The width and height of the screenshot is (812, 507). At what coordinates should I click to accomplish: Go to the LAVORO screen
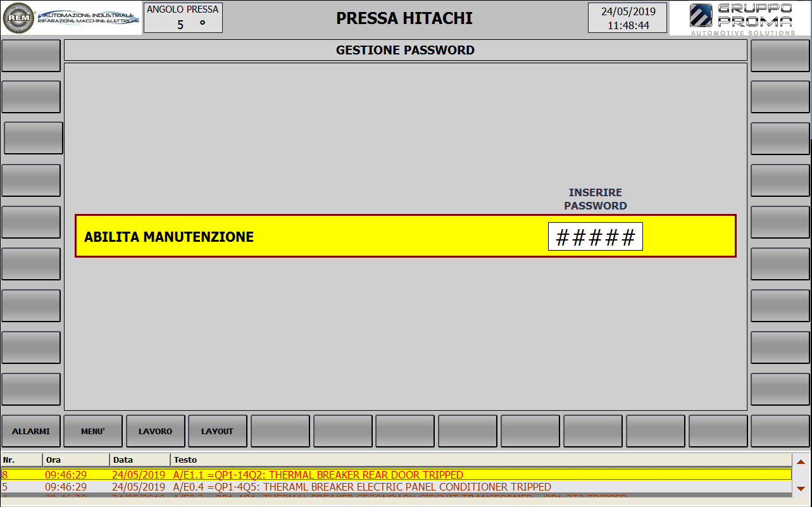[156, 431]
